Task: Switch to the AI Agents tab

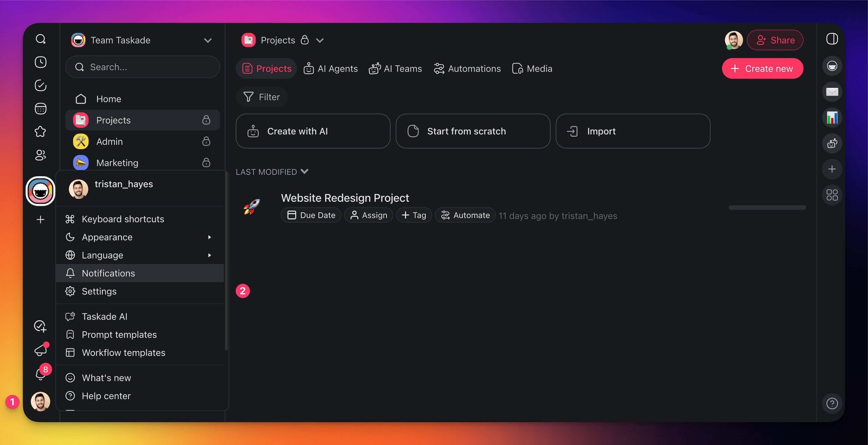Action: (x=331, y=68)
